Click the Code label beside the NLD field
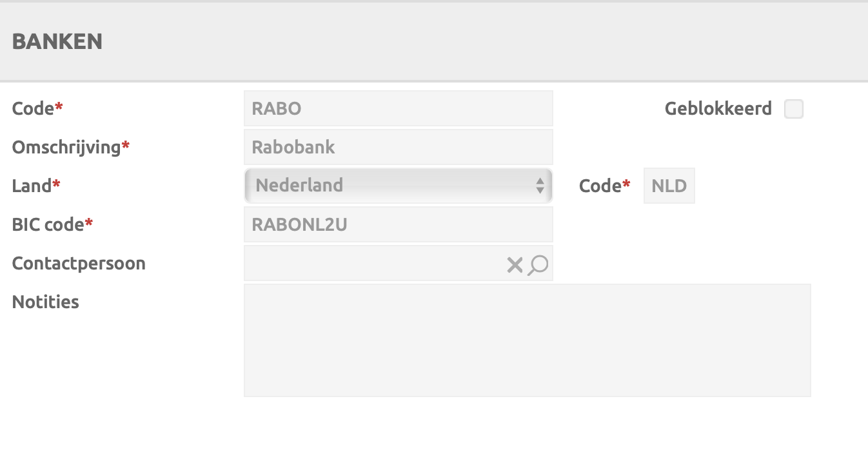The height and width of the screenshot is (459, 868). tap(600, 186)
